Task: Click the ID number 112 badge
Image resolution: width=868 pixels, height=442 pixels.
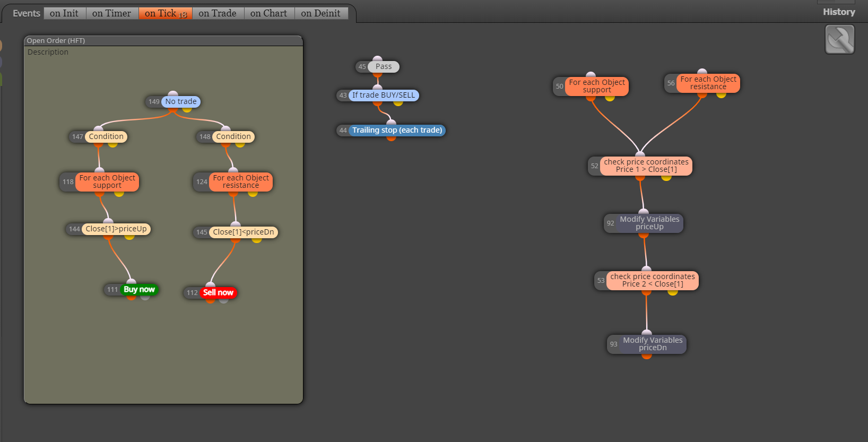Action: click(x=192, y=292)
